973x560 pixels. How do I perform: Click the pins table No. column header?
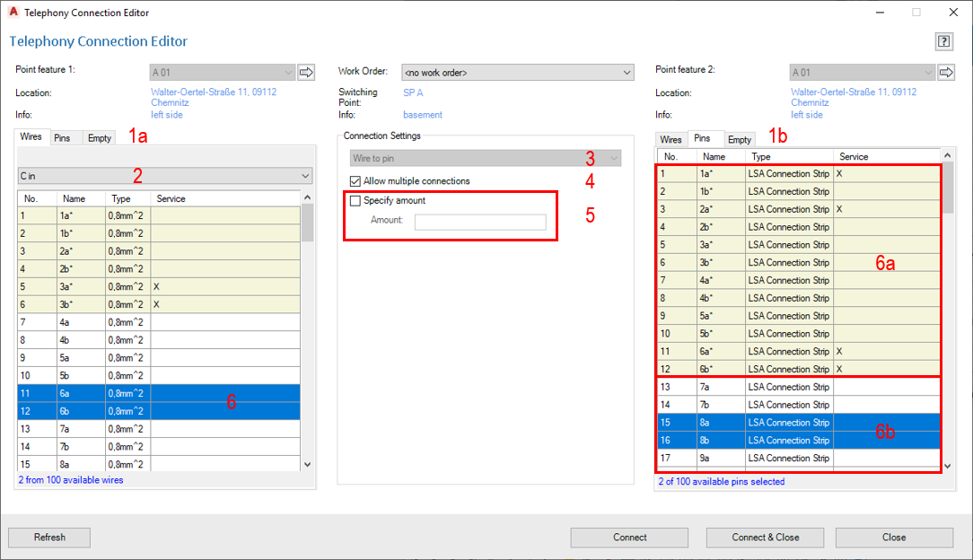click(x=677, y=156)
